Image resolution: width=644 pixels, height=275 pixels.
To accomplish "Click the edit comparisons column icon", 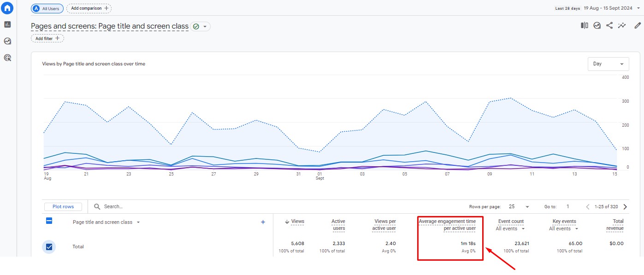I will click(585, 26).
